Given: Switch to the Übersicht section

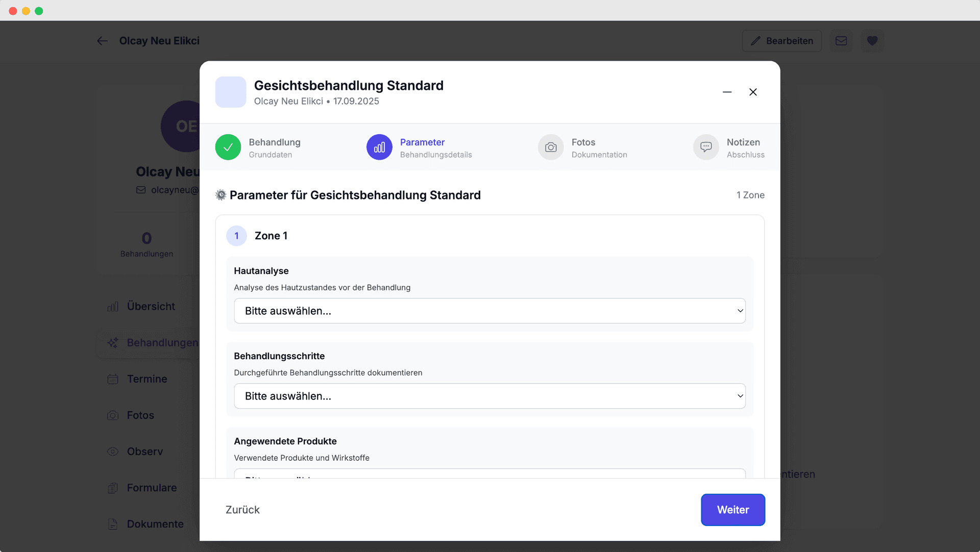Looking at the screenshot, I should pyautogui.click(x=151, y=306).
